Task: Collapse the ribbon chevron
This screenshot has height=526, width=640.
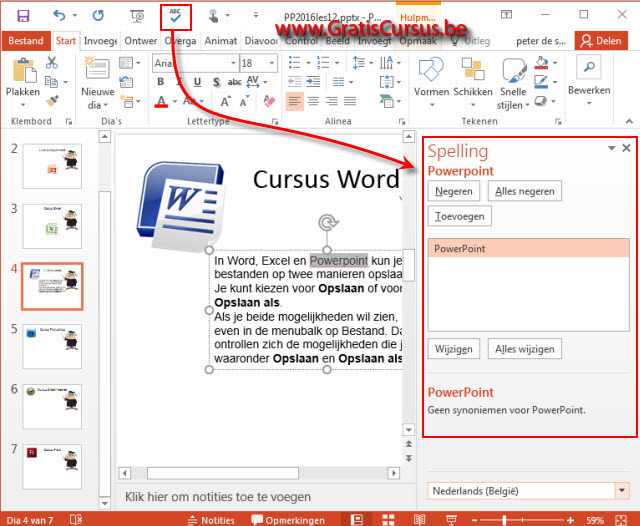Action: point(629,121)
